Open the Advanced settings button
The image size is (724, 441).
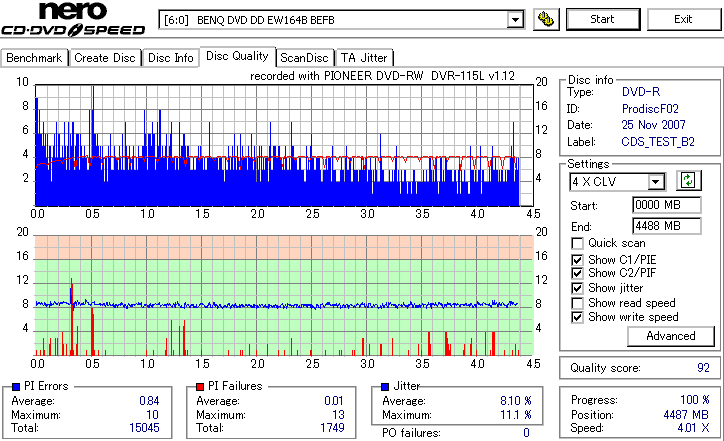[670, 336]
